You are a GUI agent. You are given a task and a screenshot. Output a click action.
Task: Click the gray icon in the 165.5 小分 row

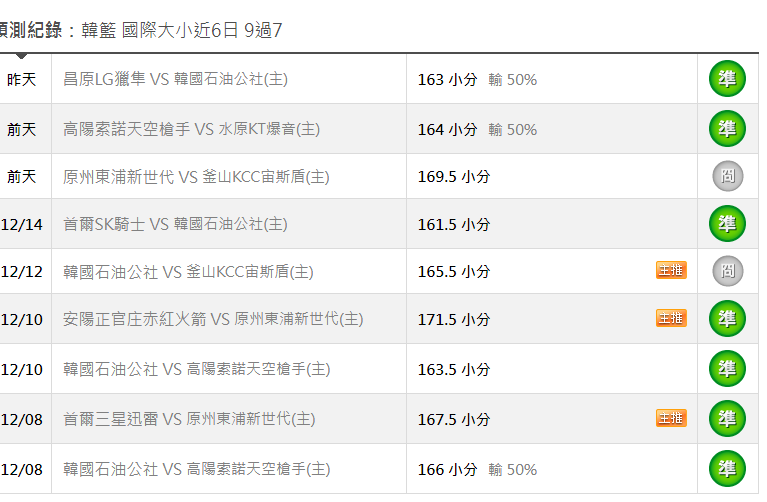pyautogui.click(x=727, y=271)
